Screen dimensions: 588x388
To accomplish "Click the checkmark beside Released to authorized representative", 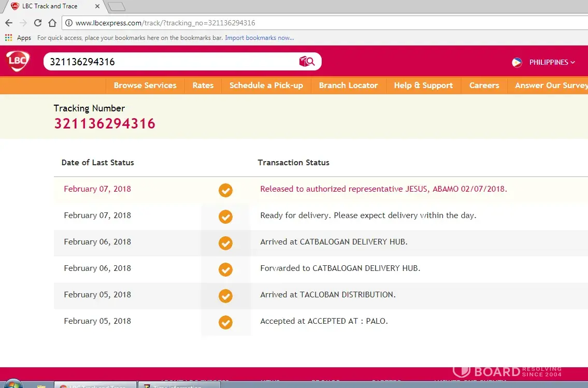I will [x=225, y=190].
